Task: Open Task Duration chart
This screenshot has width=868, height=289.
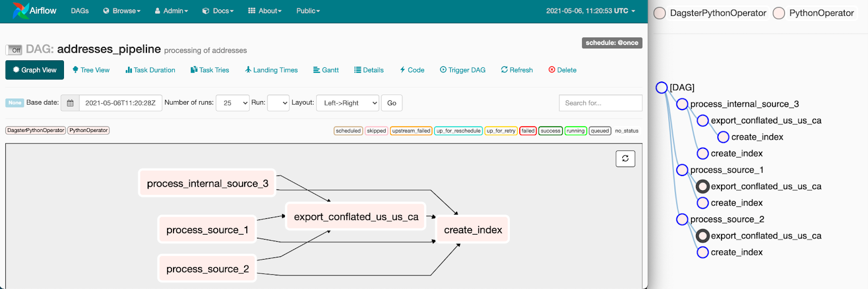Action: click(x=150, y=70)
